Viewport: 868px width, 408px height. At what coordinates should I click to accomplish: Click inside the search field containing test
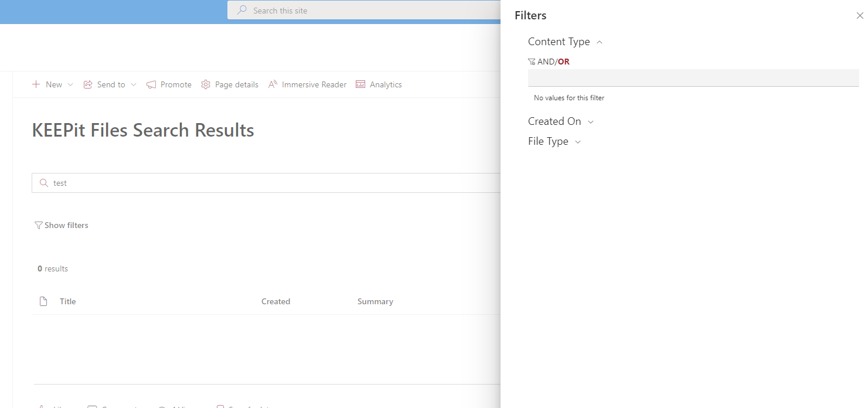coord(176,182)
